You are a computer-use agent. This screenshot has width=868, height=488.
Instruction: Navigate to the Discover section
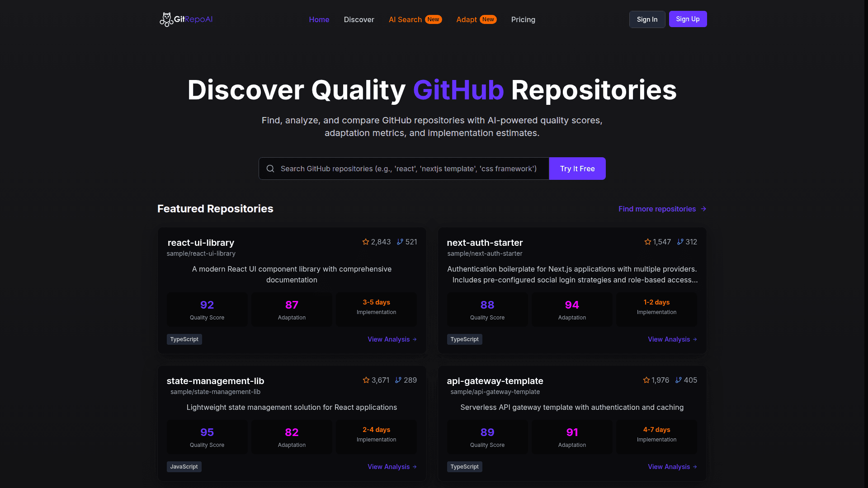[359, 19]
